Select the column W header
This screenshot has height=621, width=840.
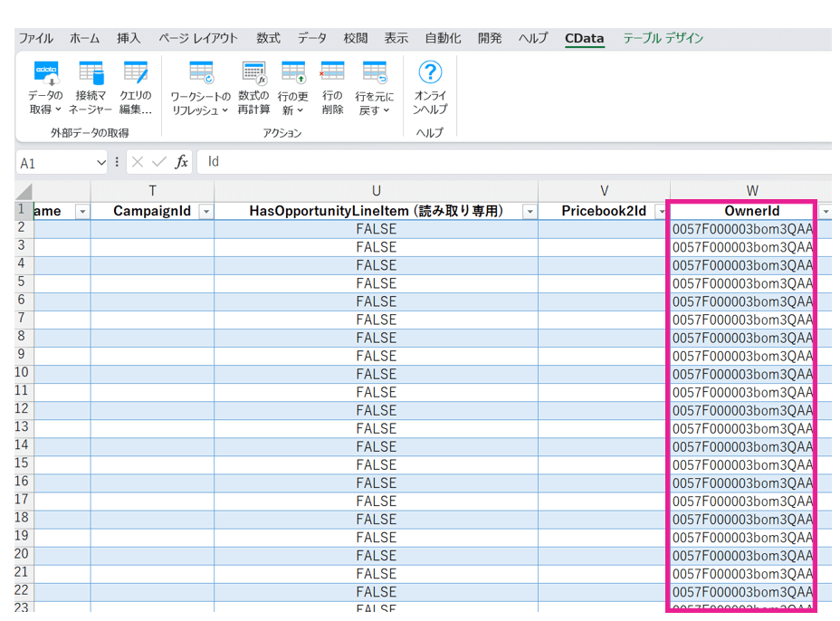click(x=752, y=190)
